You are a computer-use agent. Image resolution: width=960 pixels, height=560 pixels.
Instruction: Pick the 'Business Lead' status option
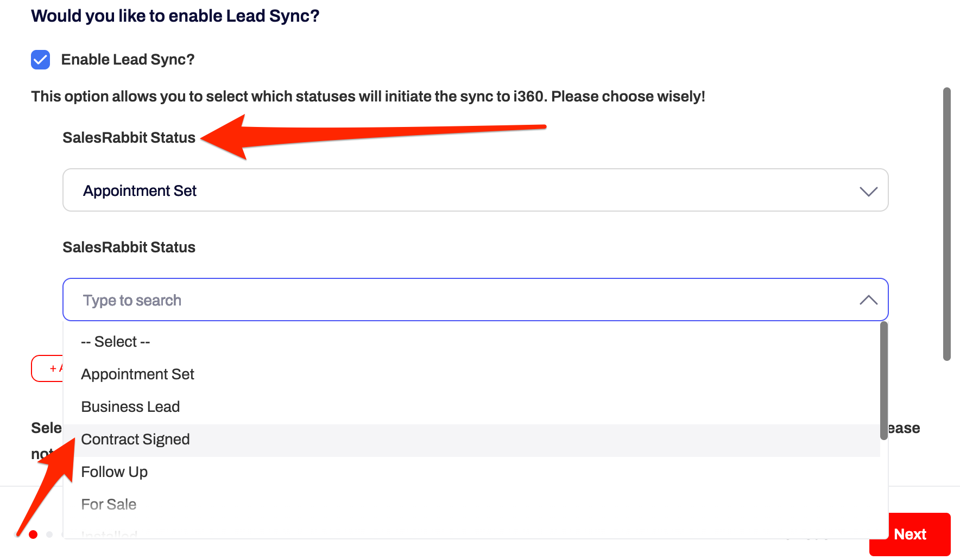pos(131,407)
